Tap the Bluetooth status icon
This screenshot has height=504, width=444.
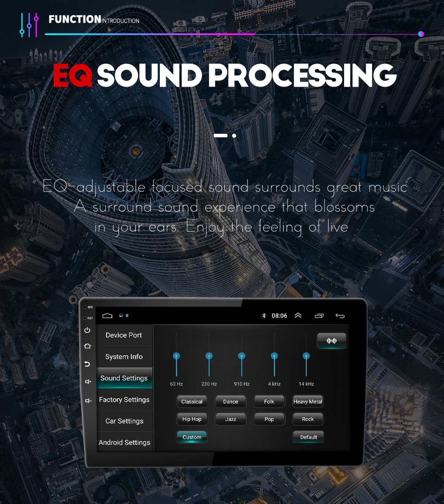[264, 316]
